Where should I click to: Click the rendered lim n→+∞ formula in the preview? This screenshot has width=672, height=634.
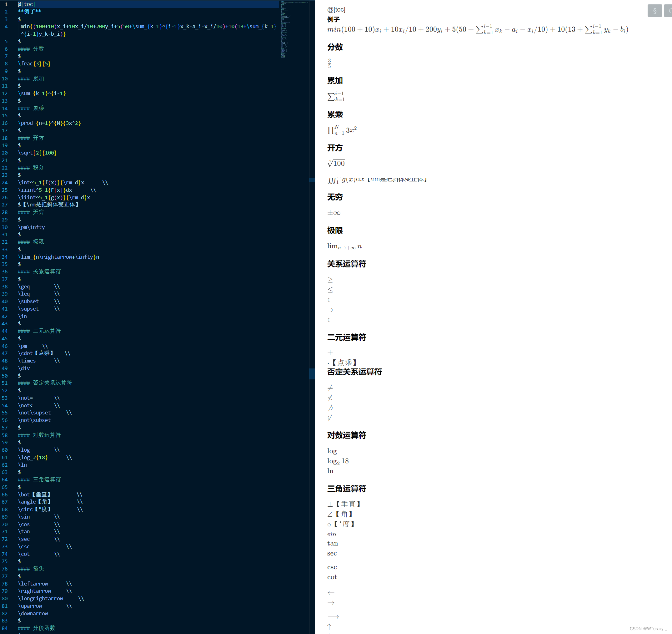pyautogui.click(x=344, y=247)
